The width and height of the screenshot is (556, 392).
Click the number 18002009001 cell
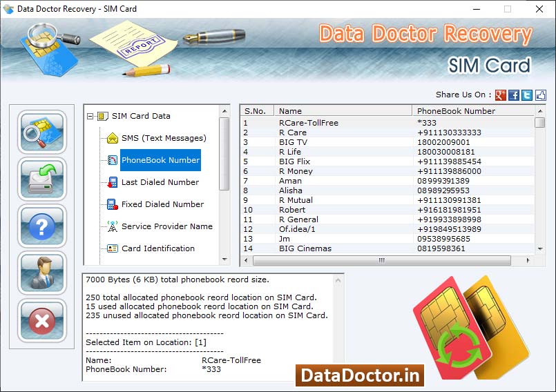click(x=443, y=142)
